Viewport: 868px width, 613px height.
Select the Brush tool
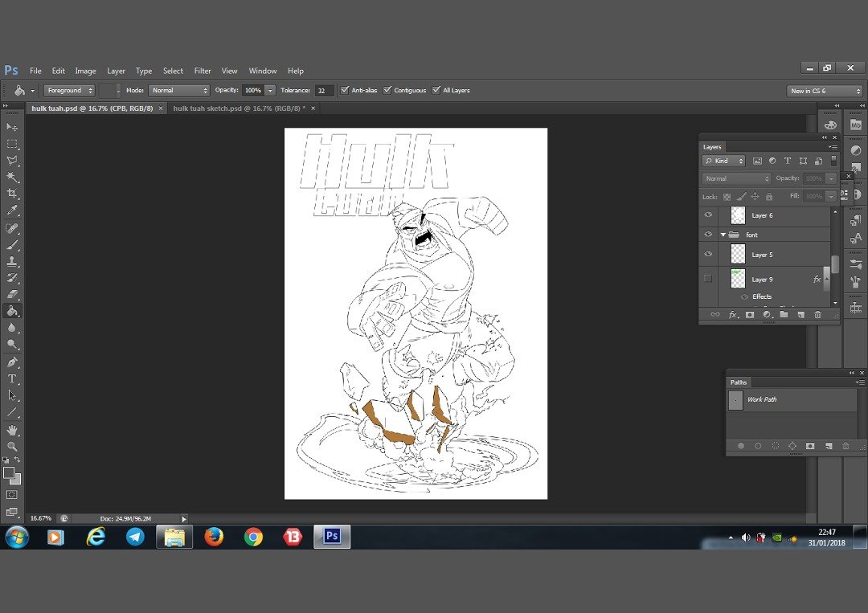11,244
